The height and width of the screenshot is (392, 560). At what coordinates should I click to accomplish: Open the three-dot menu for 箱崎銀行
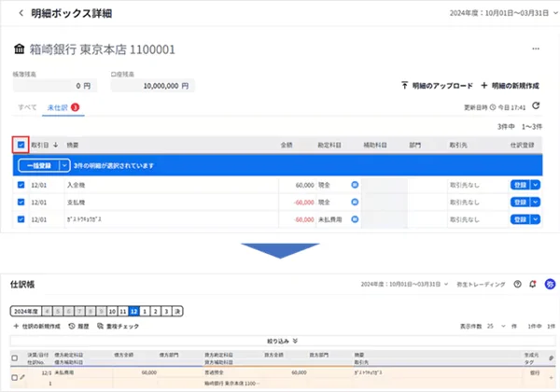tap(535, 49)
